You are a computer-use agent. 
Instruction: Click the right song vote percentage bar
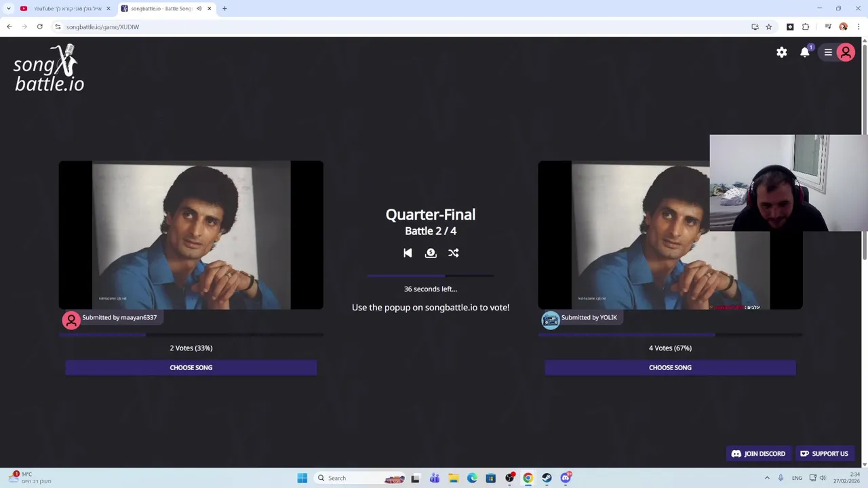tap(670, 334)
